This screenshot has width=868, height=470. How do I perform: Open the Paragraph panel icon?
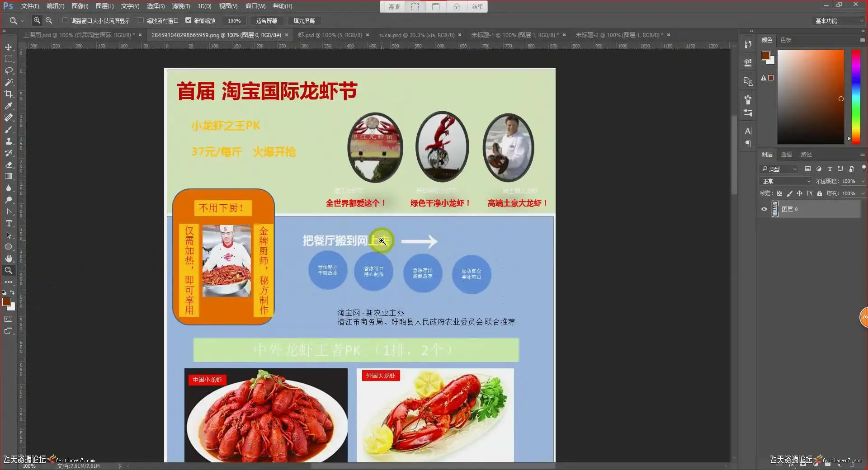(748, 144)
